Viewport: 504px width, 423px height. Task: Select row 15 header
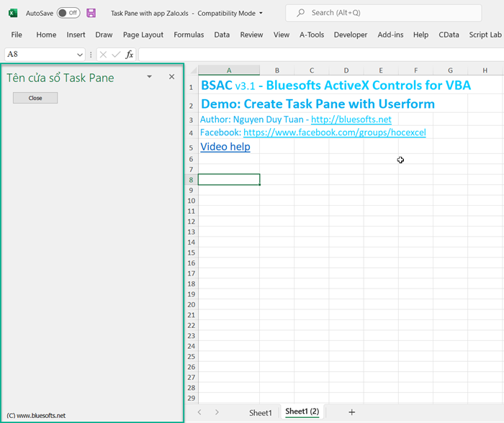pos(192,253)
